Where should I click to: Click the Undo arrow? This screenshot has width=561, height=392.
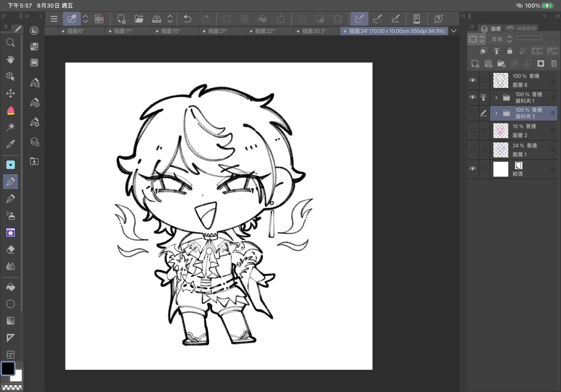tap(187, 19)
